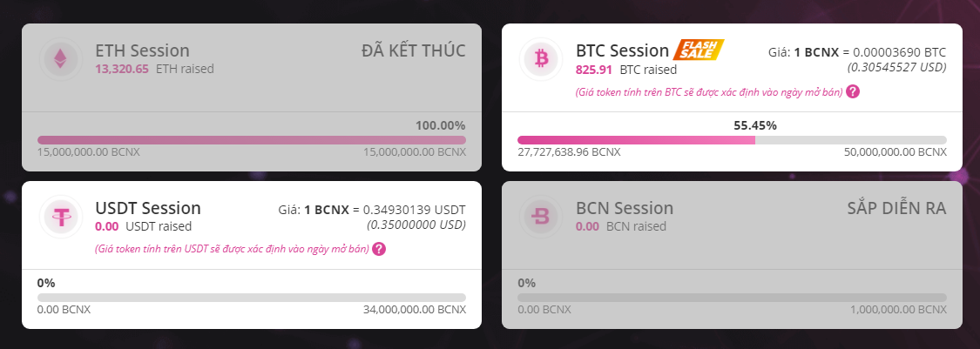This screenshot has width=980, height=349.
Task: Open USDT price help question mark
Action: click(379, 249)
